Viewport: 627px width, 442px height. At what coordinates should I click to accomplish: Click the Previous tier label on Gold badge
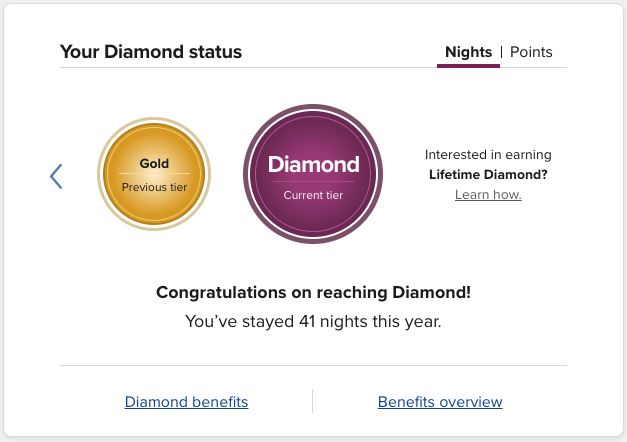154,187
